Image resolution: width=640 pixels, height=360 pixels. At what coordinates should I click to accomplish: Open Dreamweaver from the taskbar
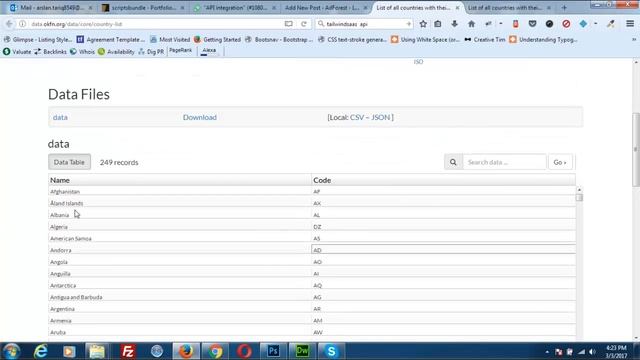tap(302, 351)
